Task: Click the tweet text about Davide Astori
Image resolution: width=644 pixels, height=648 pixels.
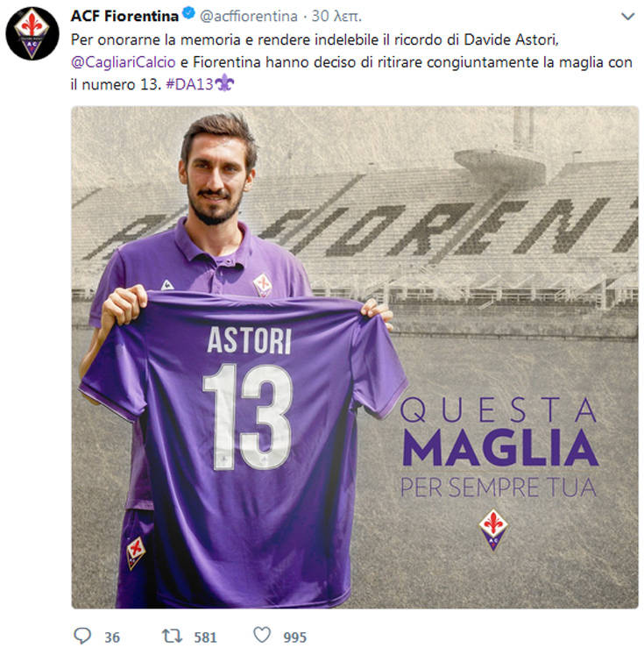Action: (351, 62)
